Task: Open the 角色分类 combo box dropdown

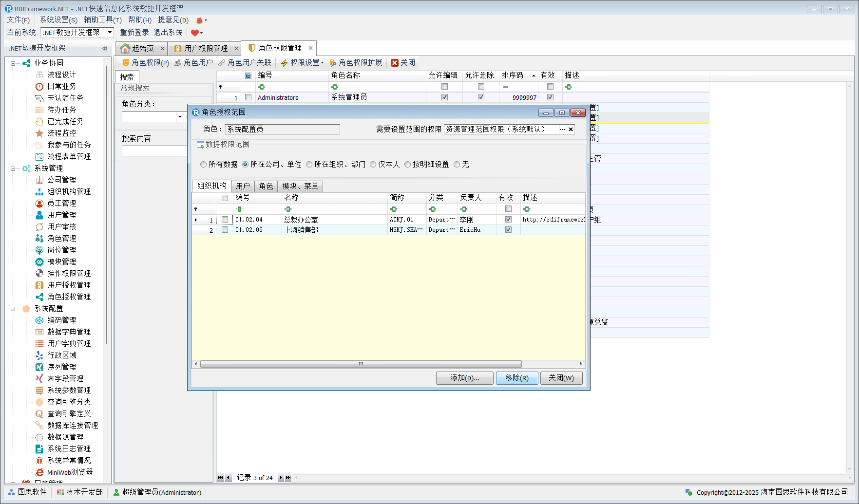Action: 180,117
